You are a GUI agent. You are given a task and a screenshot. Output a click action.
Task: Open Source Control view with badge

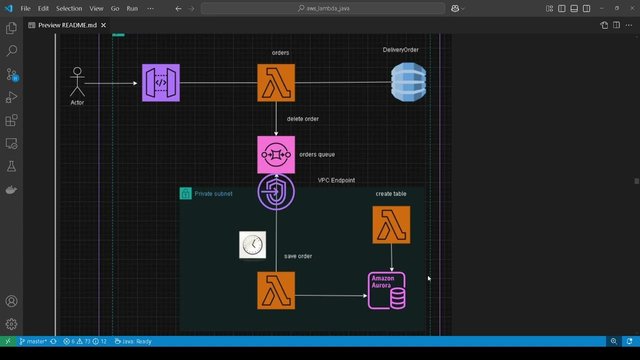point(11,74)
